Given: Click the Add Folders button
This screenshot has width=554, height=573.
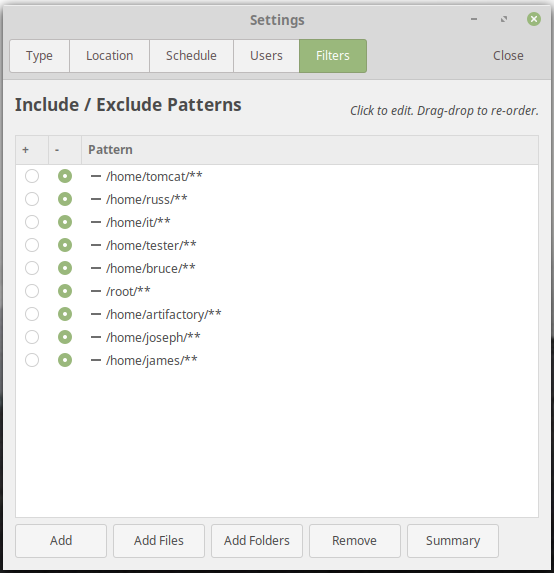Looking at the screenshot, I should point(257,541).
